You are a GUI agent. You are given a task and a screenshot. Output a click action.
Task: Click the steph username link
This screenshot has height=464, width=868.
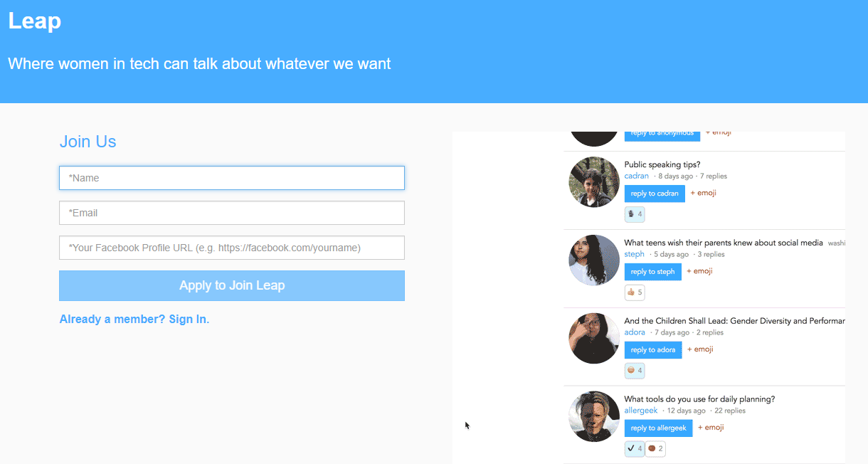(635, 254)
